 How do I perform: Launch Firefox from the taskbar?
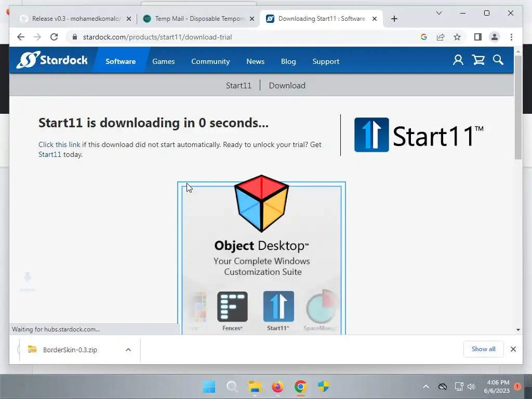(x=278, y=387)
